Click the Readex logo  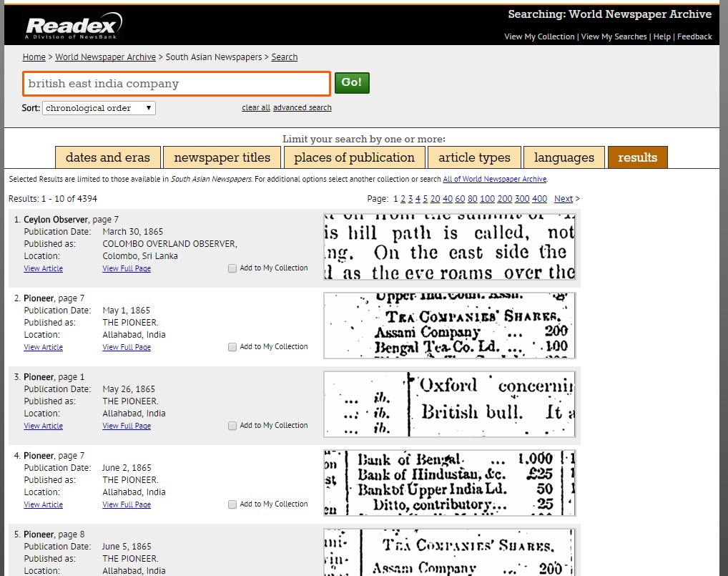[73, 26]
